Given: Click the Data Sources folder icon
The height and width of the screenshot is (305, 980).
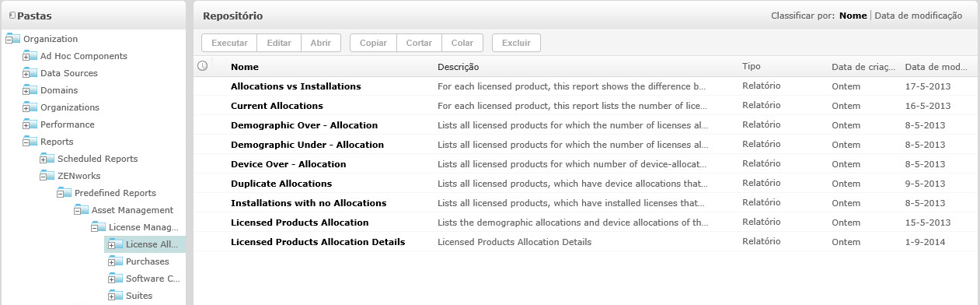Looking at the screenshot, I should 30,73.
